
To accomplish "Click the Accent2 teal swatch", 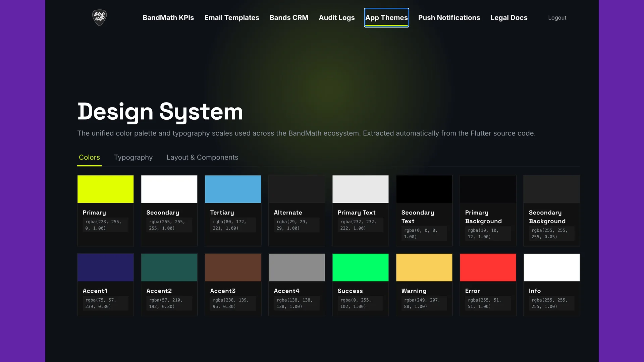I will coord(169,267).
